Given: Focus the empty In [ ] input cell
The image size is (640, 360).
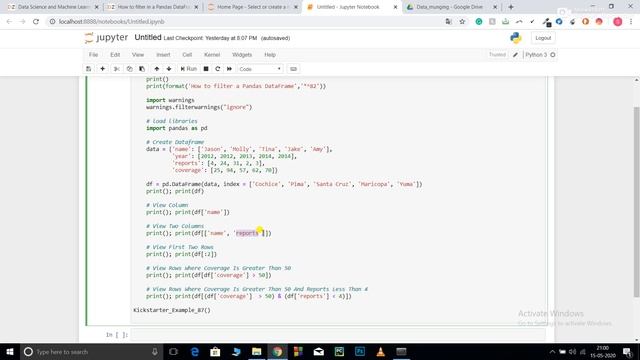Looking at the screenshot, I should pos(338,335).
